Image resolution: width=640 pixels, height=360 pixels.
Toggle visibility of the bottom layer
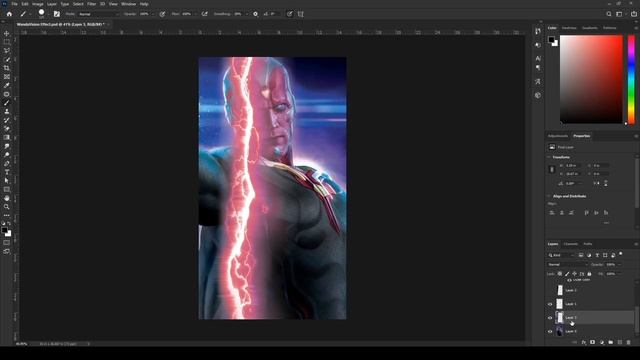550,331
